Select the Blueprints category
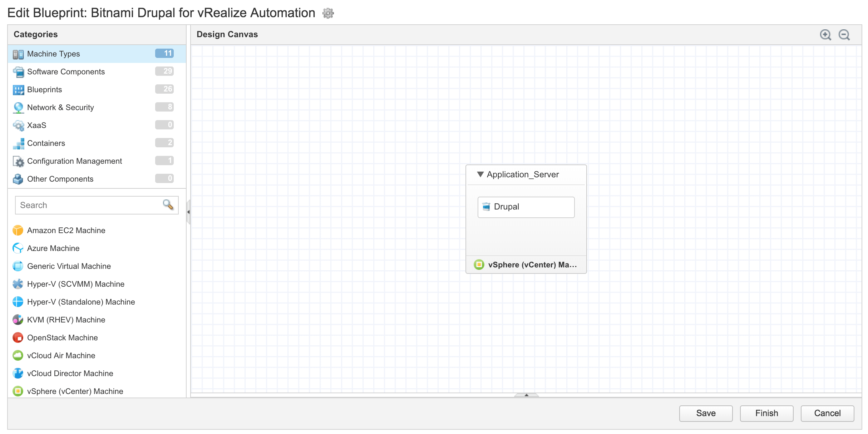The height and width of the screenshot is (434, 868). 97,90
